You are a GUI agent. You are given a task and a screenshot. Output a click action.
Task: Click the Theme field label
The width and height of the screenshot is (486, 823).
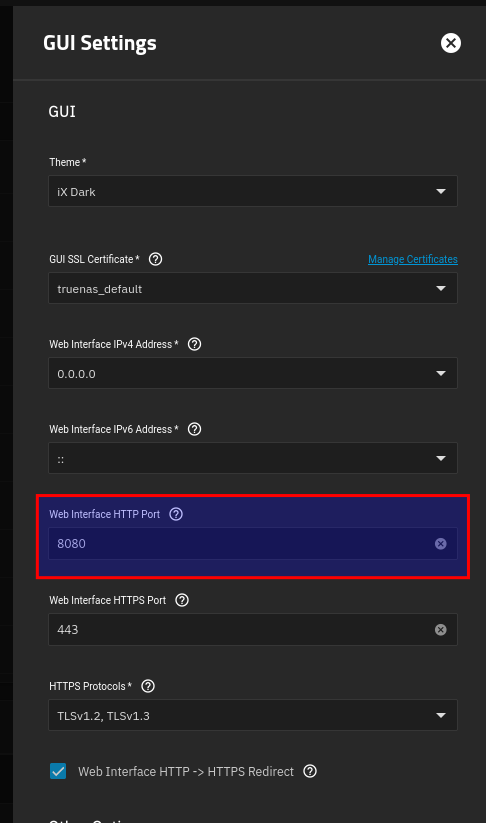pyautogui.click(x=67, y=162)
